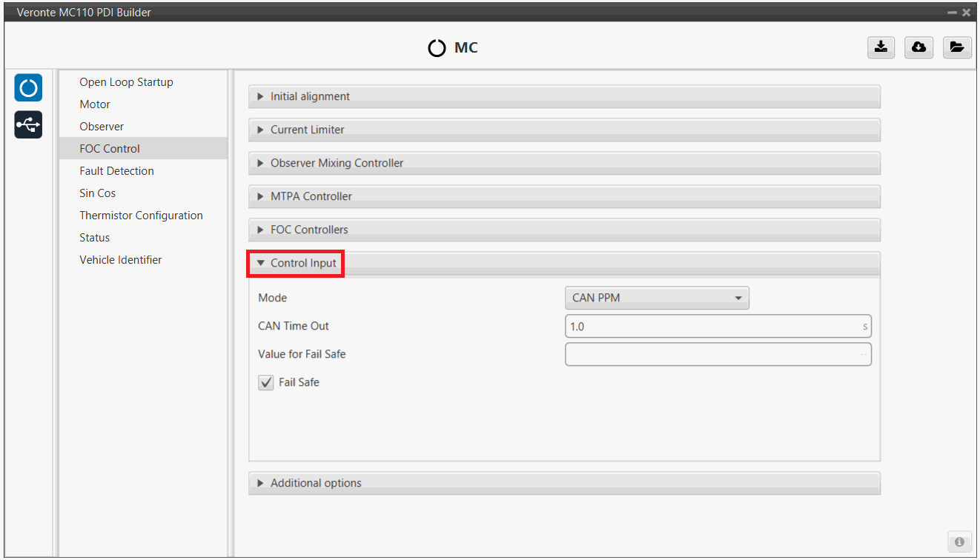
Task: Go to Fault Detection settings
Action: click(116, 171)
